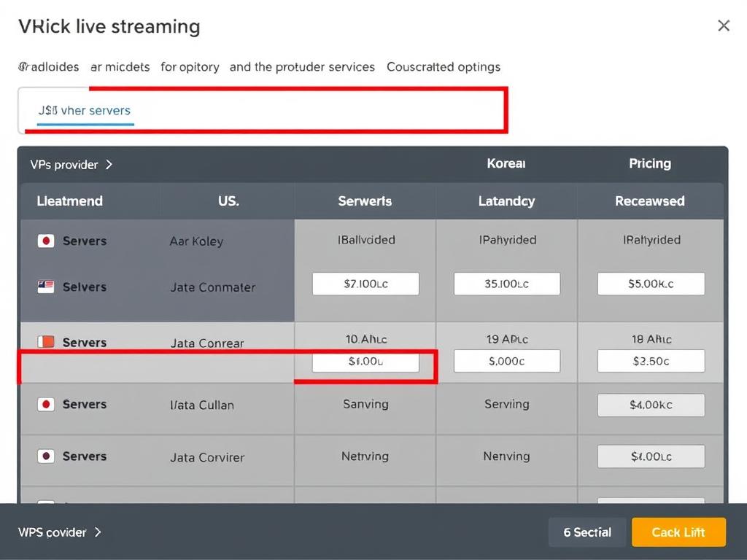The height and width of the screenshot is (560, 747).
Task: Select the 'J$ vher servers' tab
Action: click(x=85, y=111)
